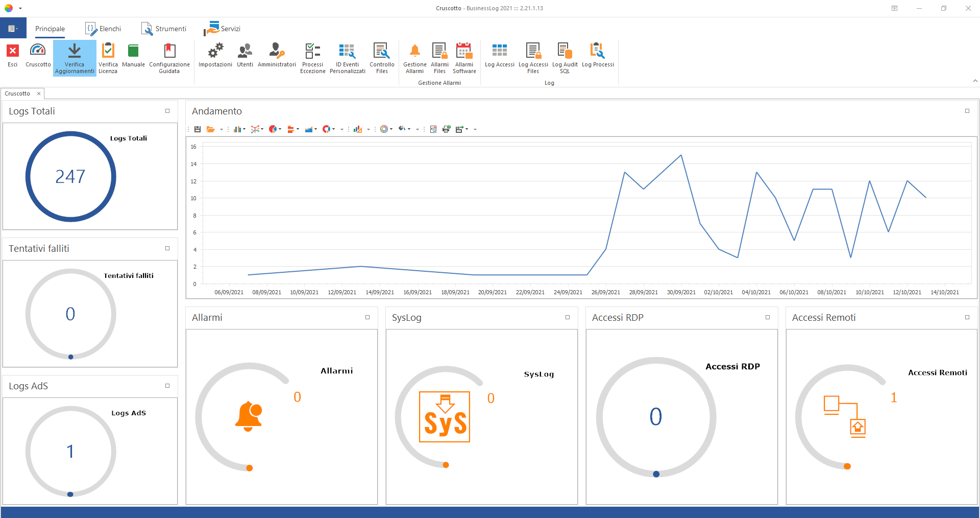
Task: Click the Controllo Files icon
Action: (382, 58)
